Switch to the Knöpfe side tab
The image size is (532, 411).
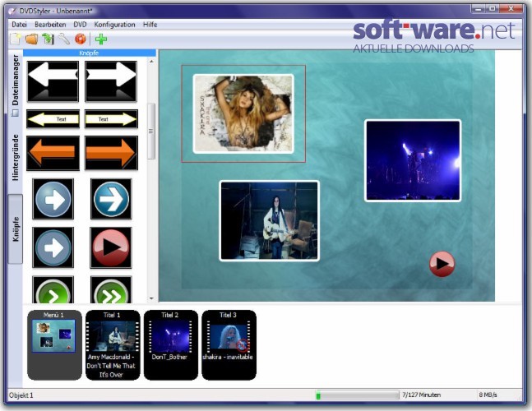click(16, 229)
